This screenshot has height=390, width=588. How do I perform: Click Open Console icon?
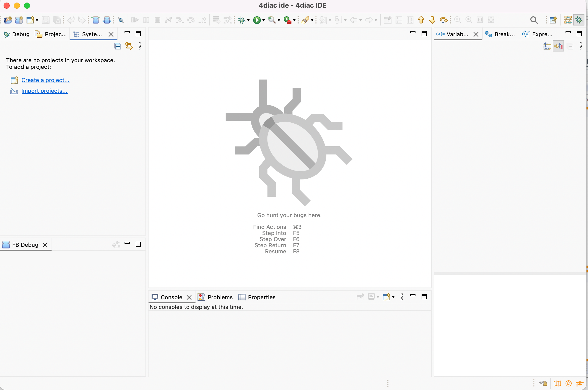(386, 297)
